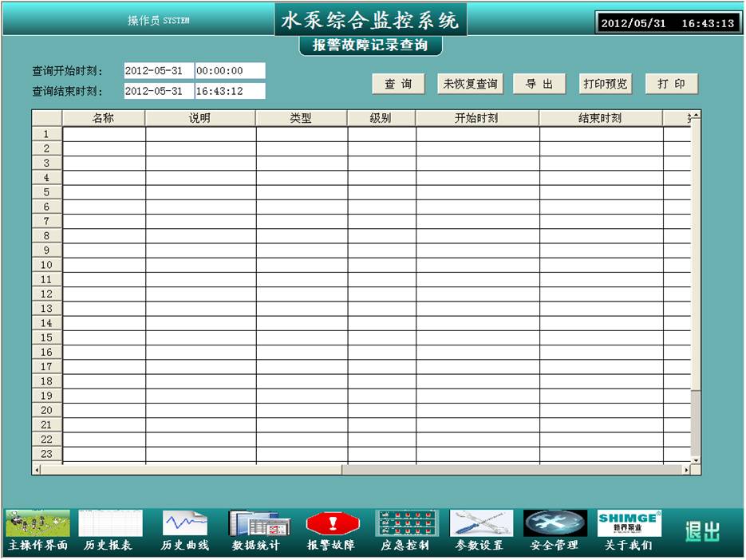Click the query start date field
Screen dimensions: 746x560
click(x=158, y=71)
